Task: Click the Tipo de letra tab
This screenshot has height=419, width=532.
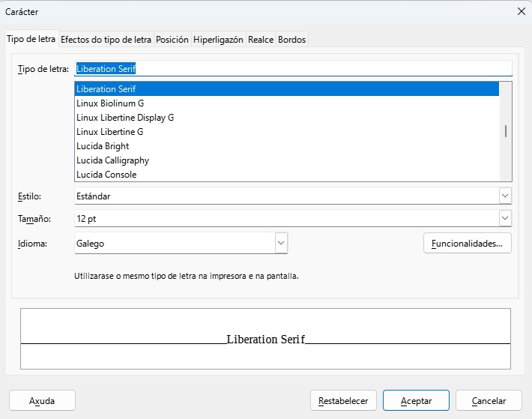Action: [x=31, y=40]
